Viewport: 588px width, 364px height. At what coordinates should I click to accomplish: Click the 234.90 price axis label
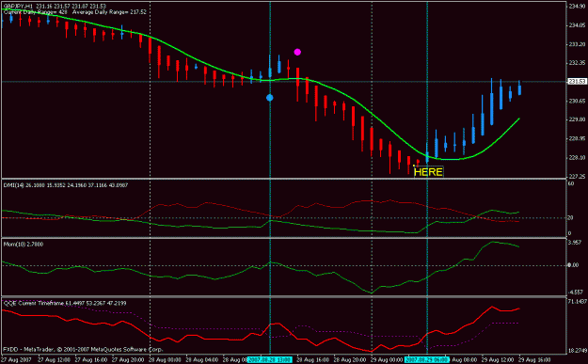pyautogui.click(x=577, y=7)
